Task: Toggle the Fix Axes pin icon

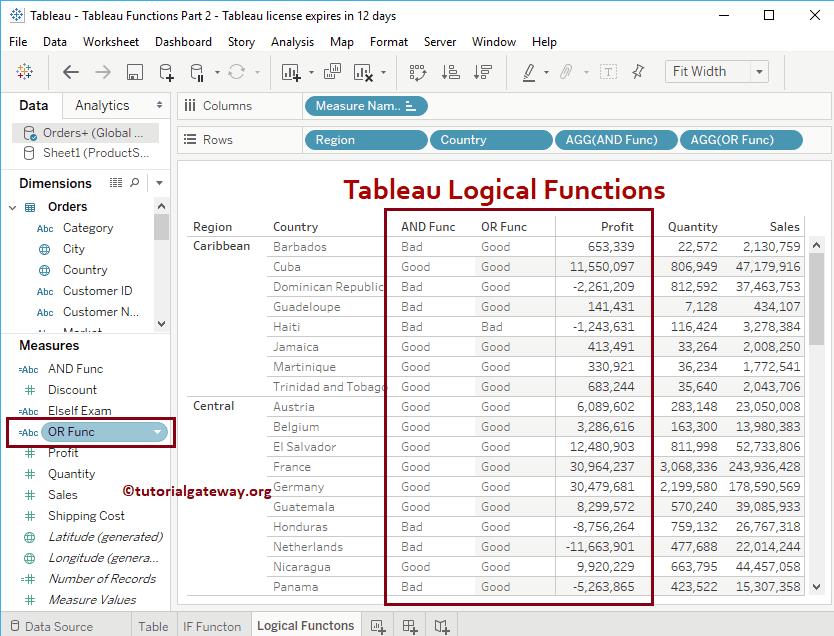Action: click(638, 72)
